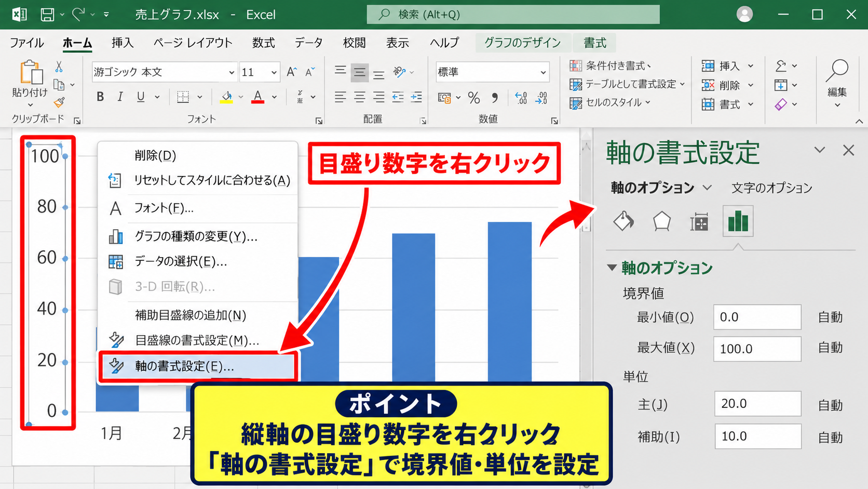Viewport: 868px width, 489px height.
Task: Apply underline with the U icon
Action: 140,97
